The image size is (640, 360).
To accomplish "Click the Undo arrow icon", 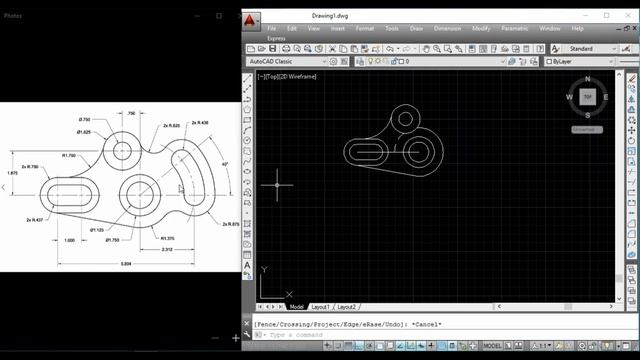I will pos(390,49).
